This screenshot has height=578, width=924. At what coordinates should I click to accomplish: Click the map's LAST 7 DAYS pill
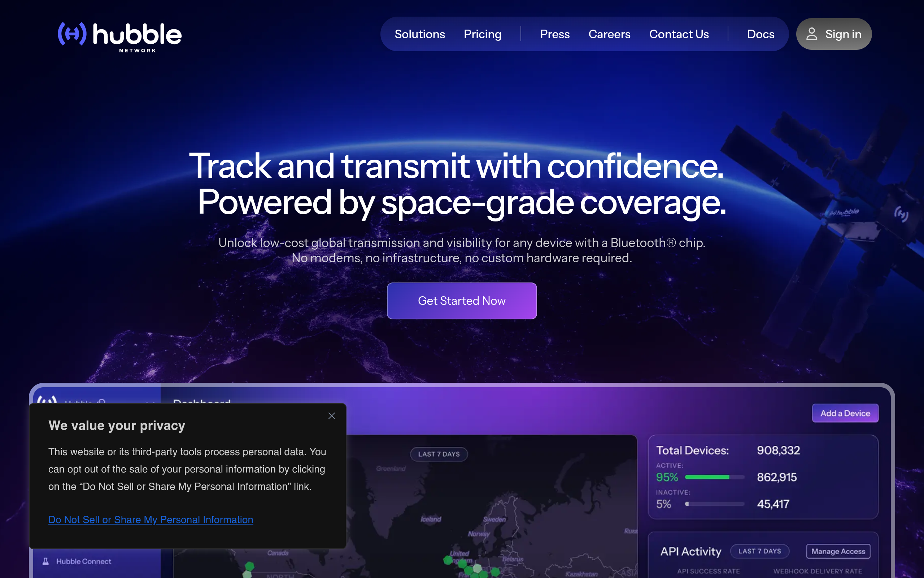(439, 454)
